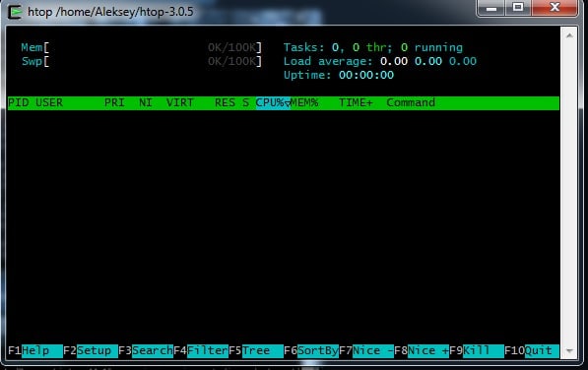
Task: Click scrollbar down arrow
Action: (x=569, y=351)
